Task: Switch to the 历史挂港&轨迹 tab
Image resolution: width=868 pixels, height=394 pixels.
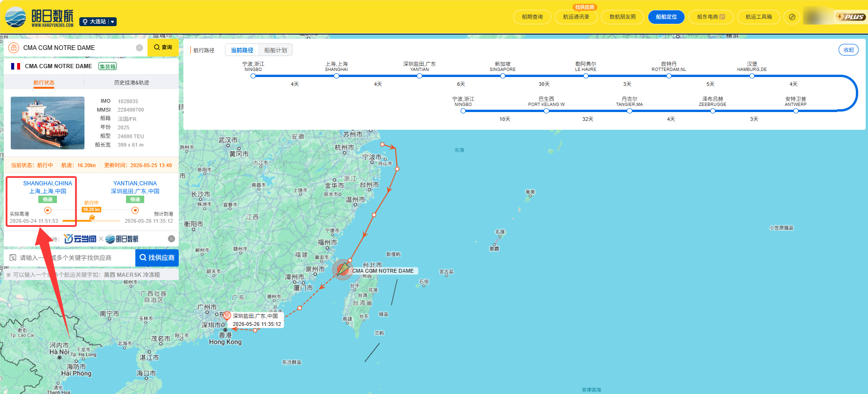Action: pyautogui.click(x=132, y=83)
